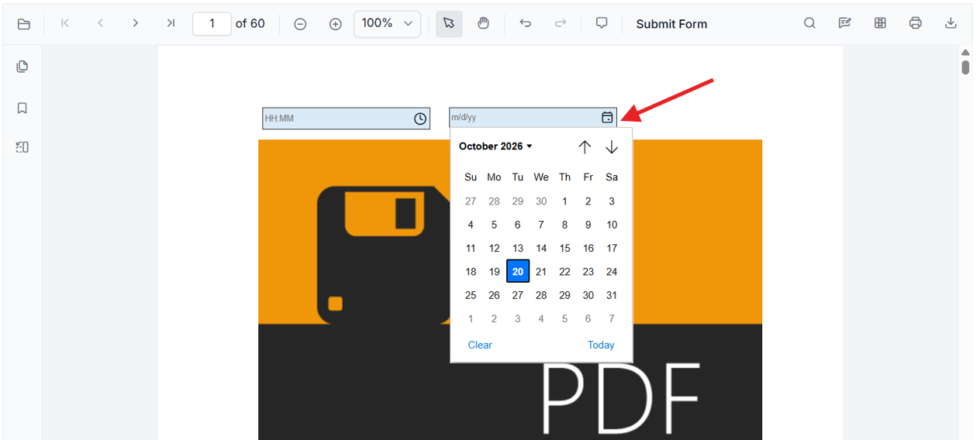
Task: Click the 'We' weekday header
Action: [x=541, y=177]
